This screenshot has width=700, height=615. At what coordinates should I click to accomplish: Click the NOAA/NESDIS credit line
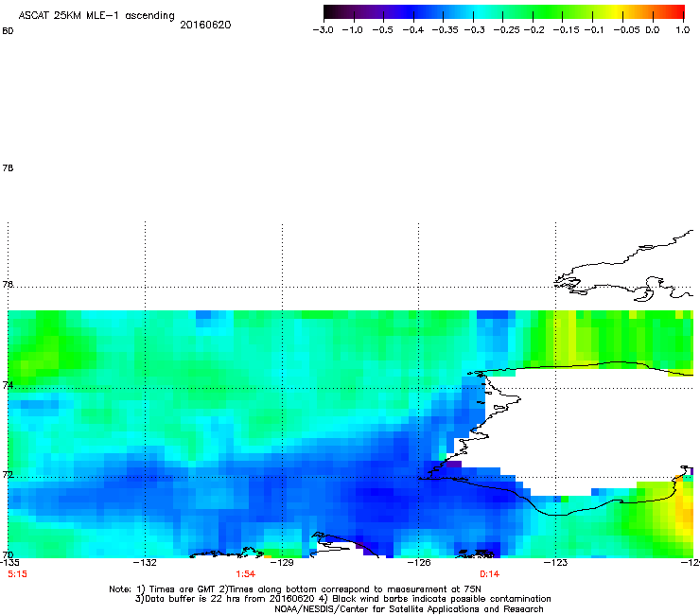tap(409, 609)
